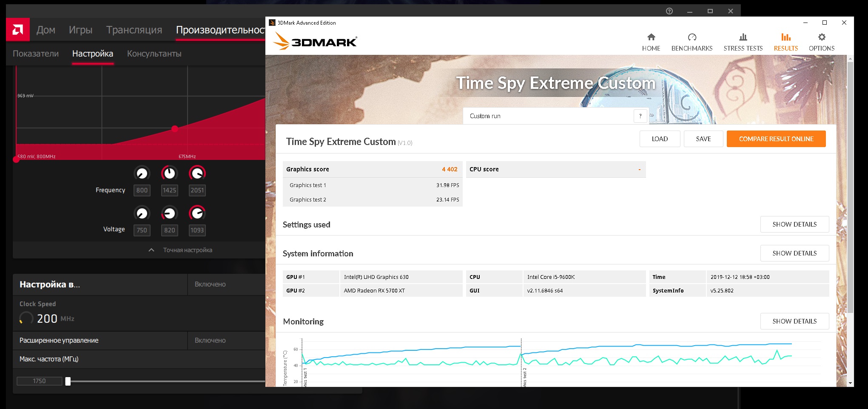This screenshot has height=409, width=868.
Task: Click the CPU score row
Action: (x=556, y=169)
